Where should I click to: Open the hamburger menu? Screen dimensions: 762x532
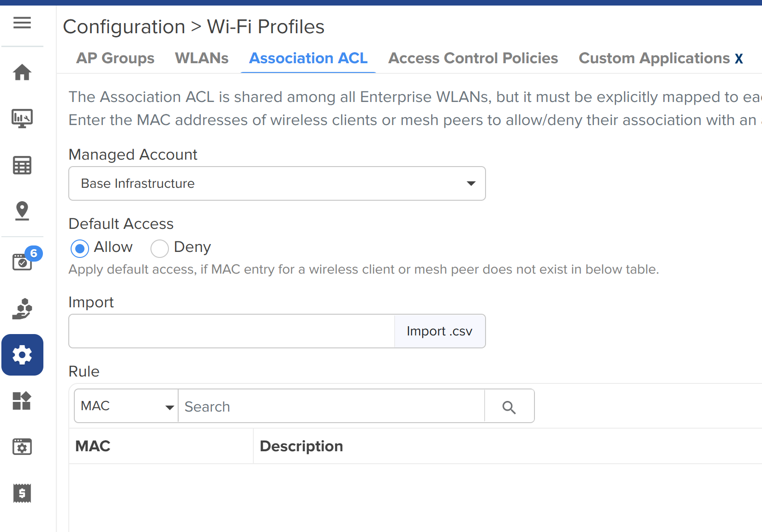pyautogui.click(x=22, y=23)
